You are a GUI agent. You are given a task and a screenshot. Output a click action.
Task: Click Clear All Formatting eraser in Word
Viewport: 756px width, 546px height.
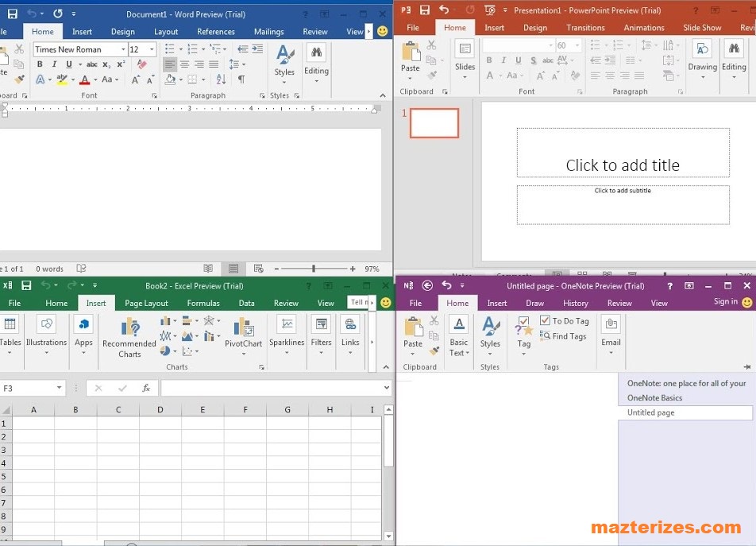(x=141, y=64)
